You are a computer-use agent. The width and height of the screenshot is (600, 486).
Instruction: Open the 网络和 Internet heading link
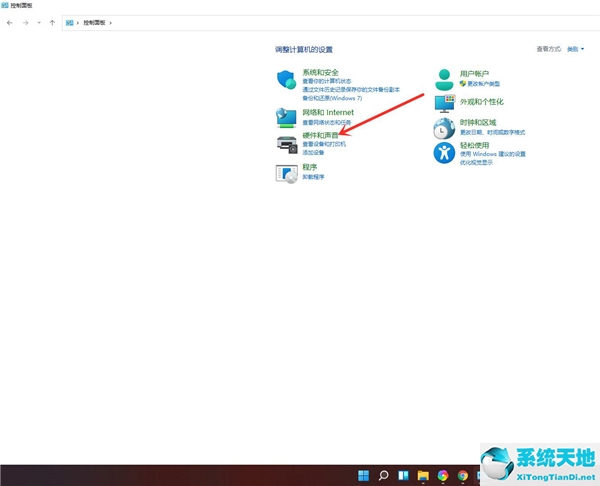(x=328, y=112)
